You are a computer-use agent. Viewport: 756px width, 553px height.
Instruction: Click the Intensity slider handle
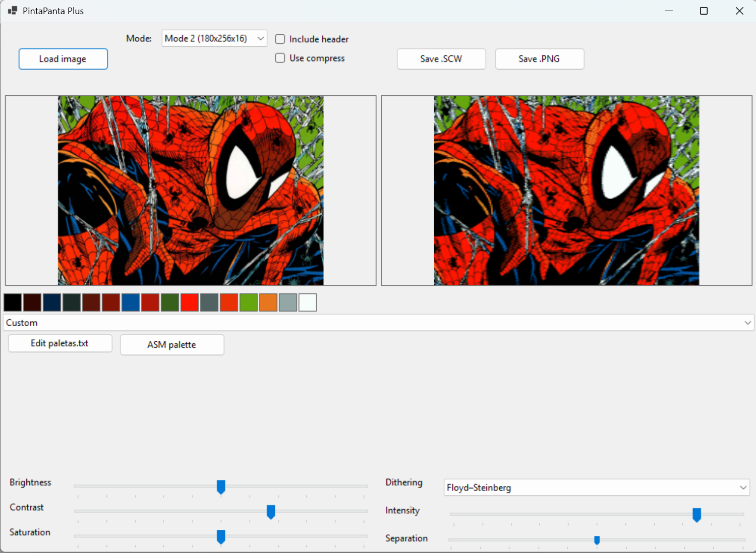[697, 515]
